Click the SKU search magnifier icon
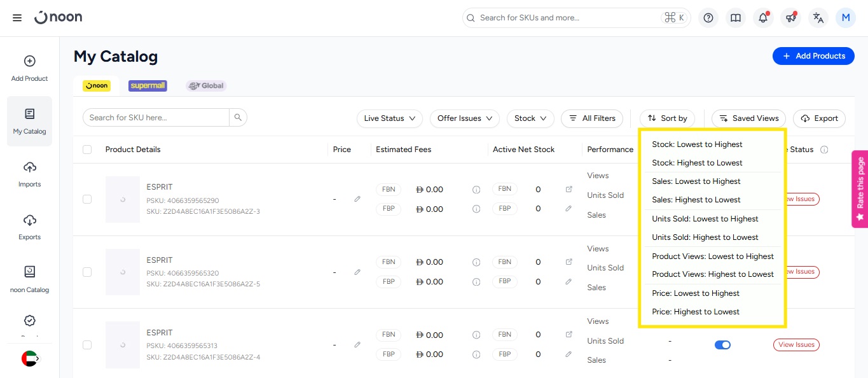868x378 pixels. pyautogui.click(x=238, y=118)
